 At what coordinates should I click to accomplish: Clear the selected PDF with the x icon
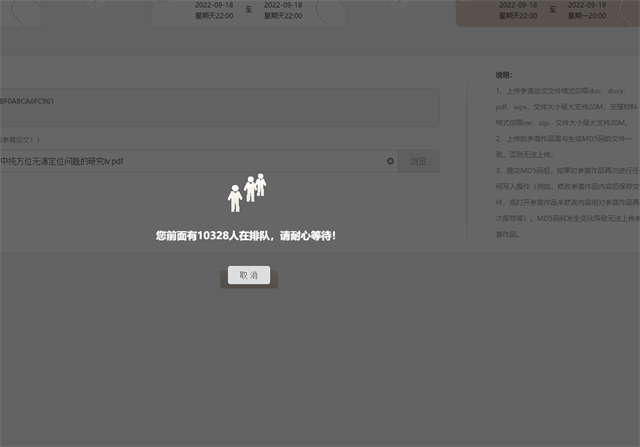pyautogui.click(x=390, y=161)
